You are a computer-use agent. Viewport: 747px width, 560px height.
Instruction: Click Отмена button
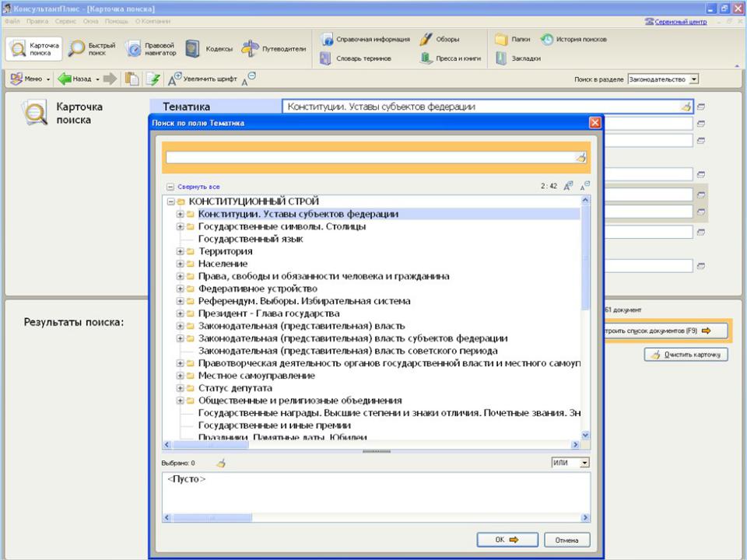pyautogui.click(x=567, y=540)
